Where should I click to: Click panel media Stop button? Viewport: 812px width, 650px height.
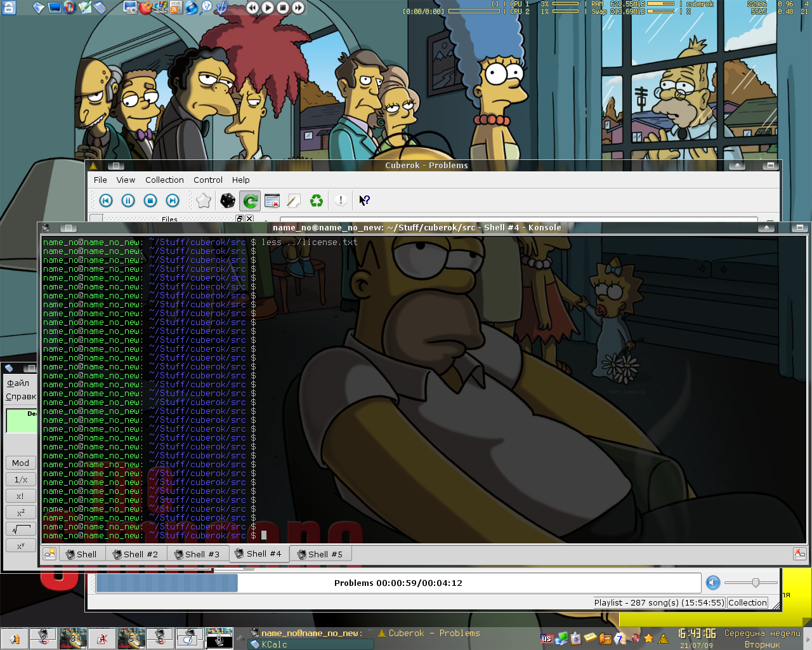pos(283,8)
